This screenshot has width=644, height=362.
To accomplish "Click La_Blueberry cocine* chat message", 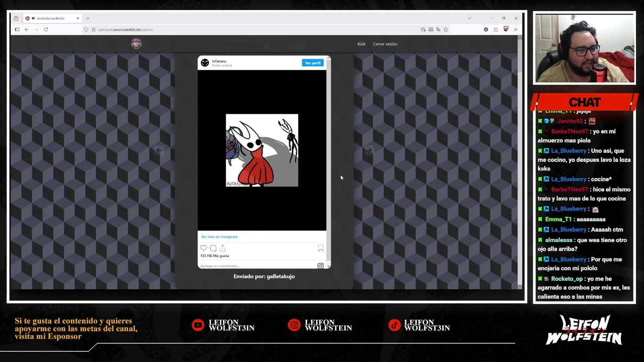I will (575, 179).
